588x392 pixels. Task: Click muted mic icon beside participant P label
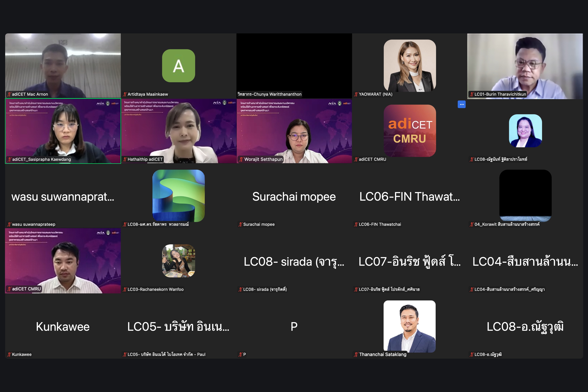pyautogui.click(x=240, y=354)
